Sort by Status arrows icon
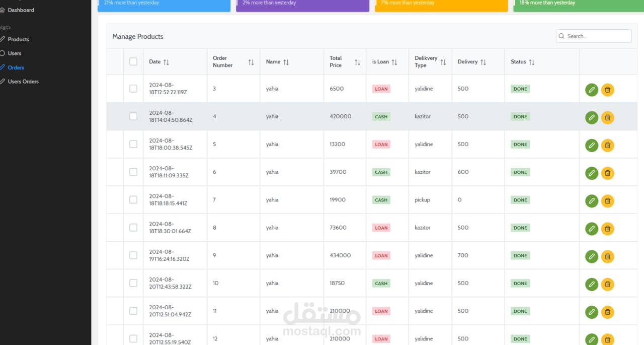 click(532, 62)
